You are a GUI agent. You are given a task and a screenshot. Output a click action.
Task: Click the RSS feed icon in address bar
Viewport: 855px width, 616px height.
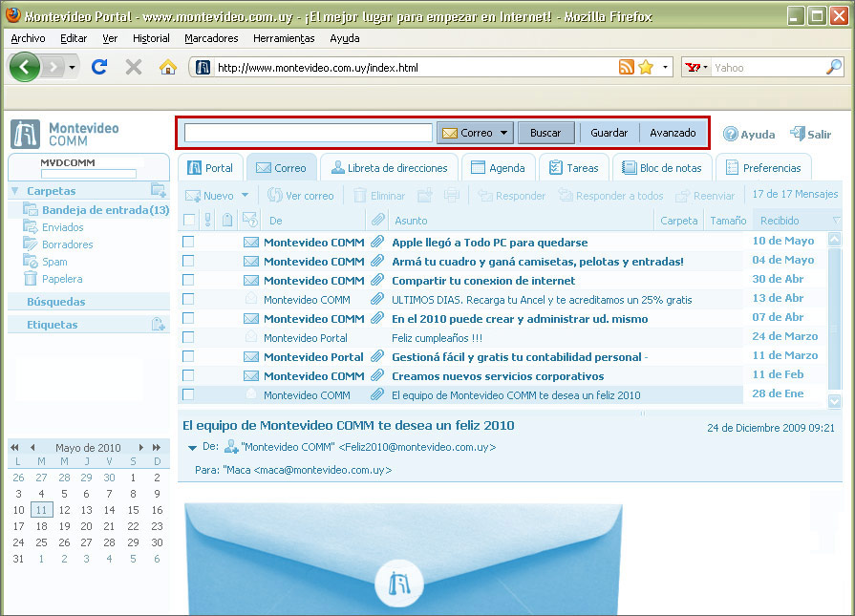click(x=627, y=67)
